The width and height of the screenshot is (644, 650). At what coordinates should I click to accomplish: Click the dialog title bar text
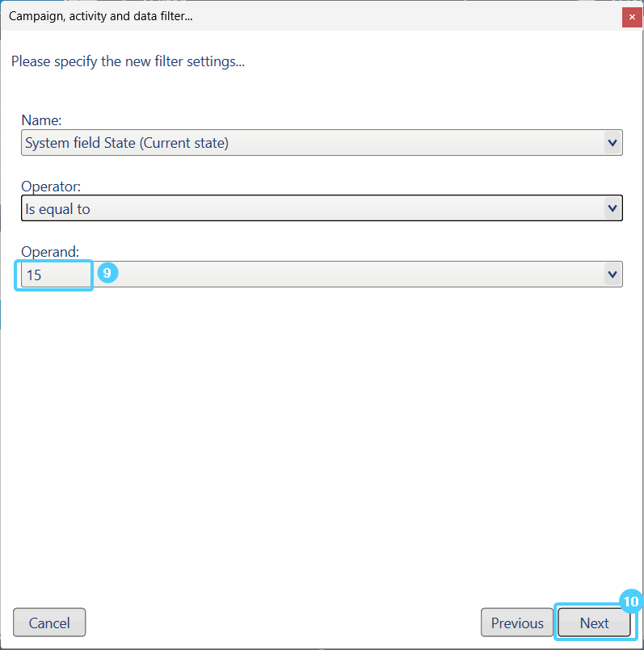100,16
